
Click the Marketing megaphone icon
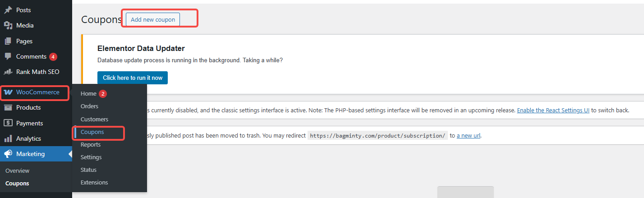[8, 154]
